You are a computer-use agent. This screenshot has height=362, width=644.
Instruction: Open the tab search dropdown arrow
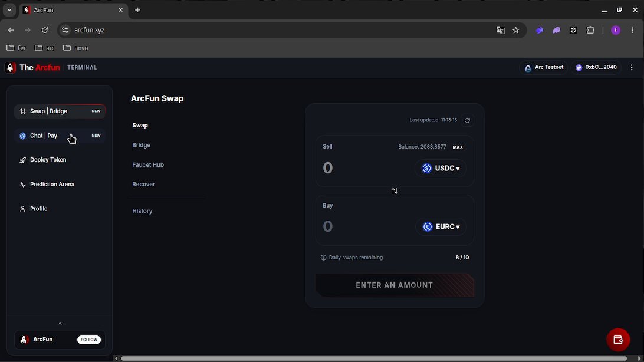pos(9,10)
